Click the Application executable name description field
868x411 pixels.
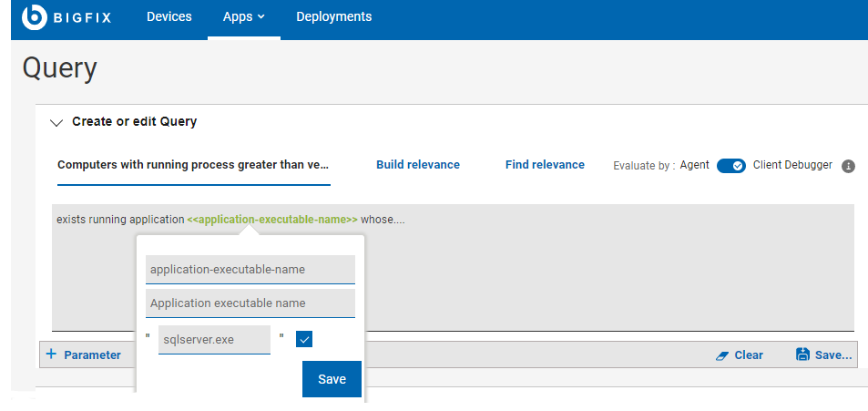(x=250, y=303)
